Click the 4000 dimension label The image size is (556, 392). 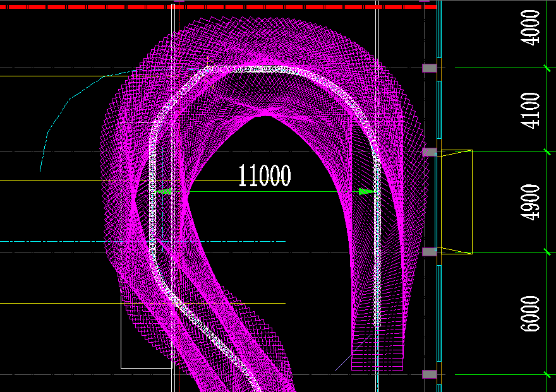530,28
